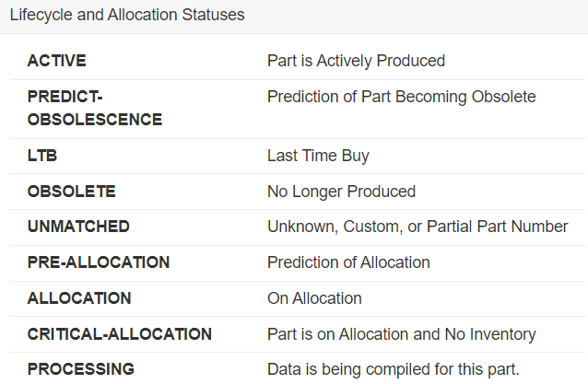Select the ALLOCATION status label
Screen dimensions: 588x384
pos(79,298)
